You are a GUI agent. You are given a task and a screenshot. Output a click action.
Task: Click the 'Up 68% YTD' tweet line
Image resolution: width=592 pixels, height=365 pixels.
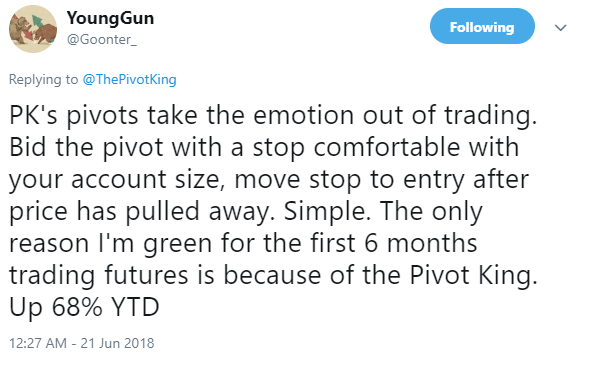84,307
